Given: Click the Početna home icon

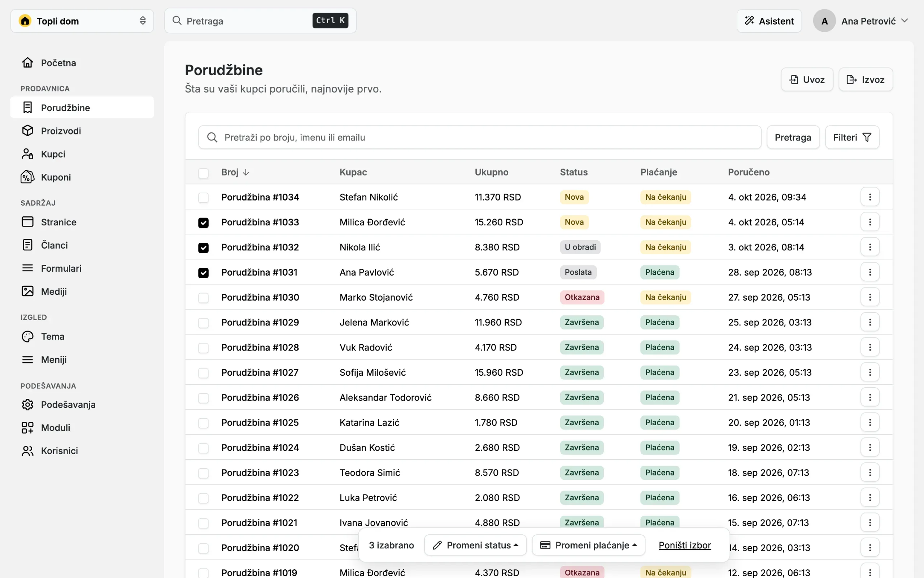Looking at the screenshot, I should [27, 63].
